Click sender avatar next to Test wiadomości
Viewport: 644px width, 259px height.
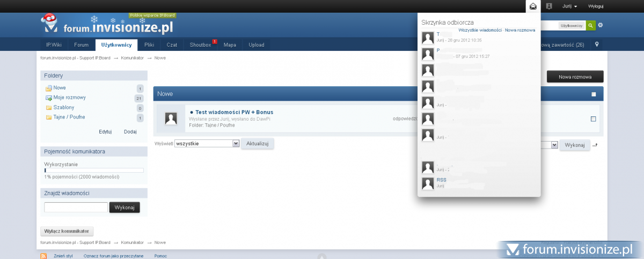171,119
